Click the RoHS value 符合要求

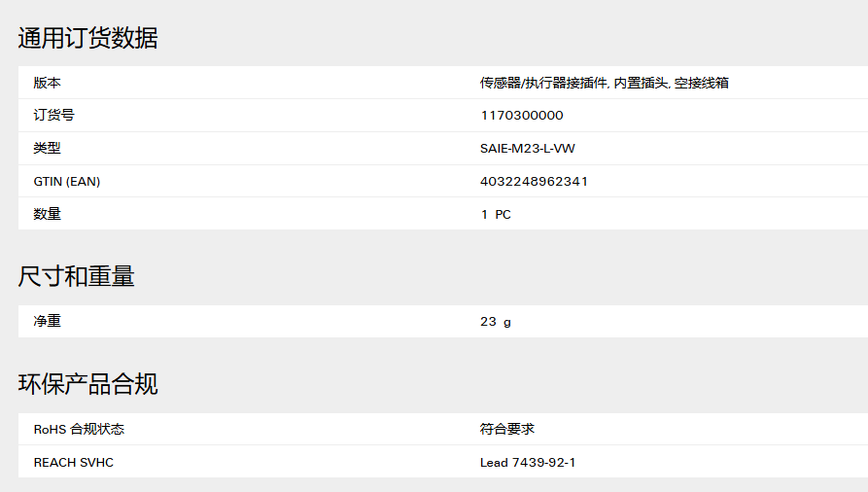click(x=507, y=429)
